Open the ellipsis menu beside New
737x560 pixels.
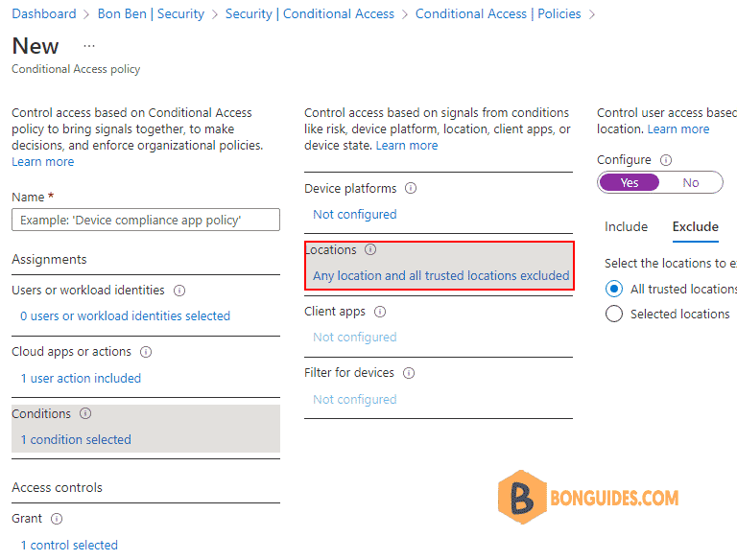(89, 46)
